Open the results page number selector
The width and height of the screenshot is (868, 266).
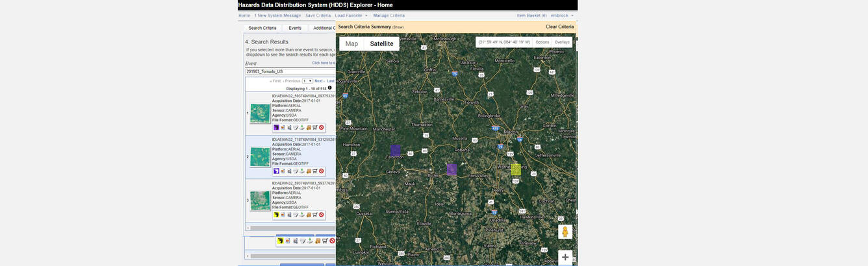click(x=307, y=81)
